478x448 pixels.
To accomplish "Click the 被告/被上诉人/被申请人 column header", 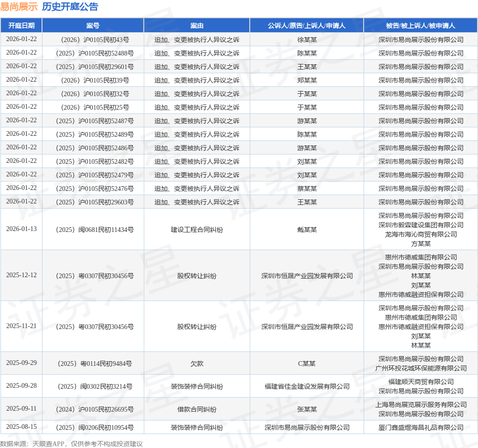I will 421,26.
